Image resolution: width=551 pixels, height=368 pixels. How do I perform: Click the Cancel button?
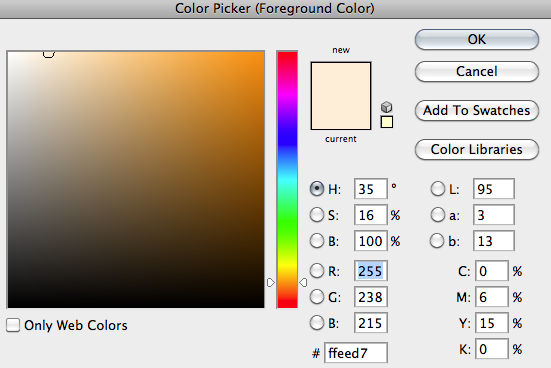pos(477,71)
